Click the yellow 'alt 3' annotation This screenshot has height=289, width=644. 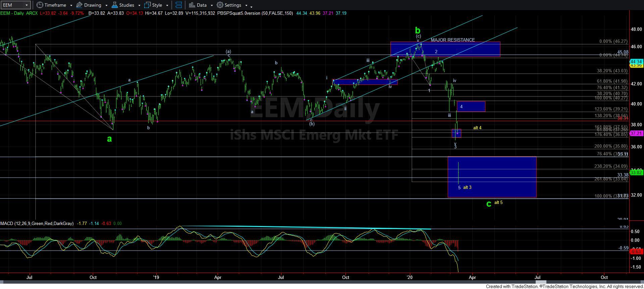467,187
